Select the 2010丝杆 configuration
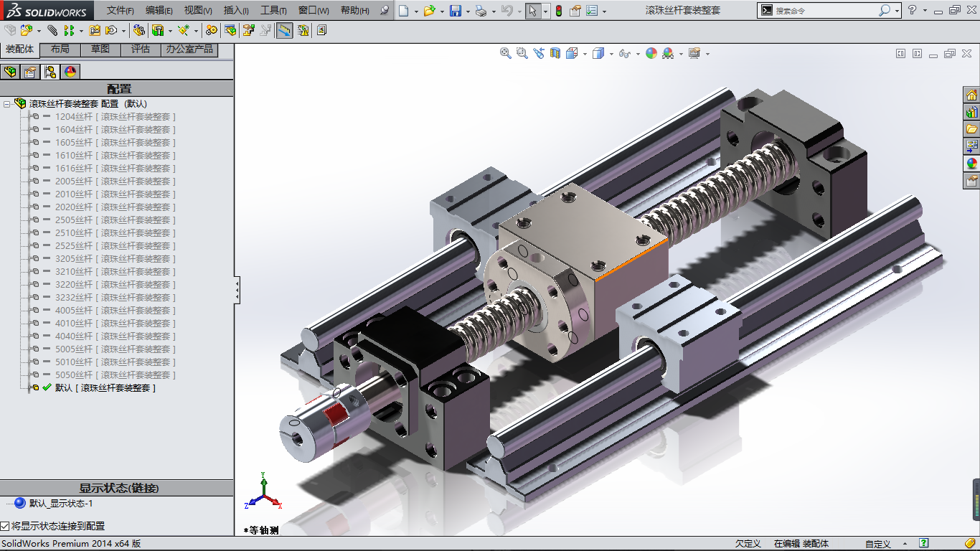 (115, 194)
